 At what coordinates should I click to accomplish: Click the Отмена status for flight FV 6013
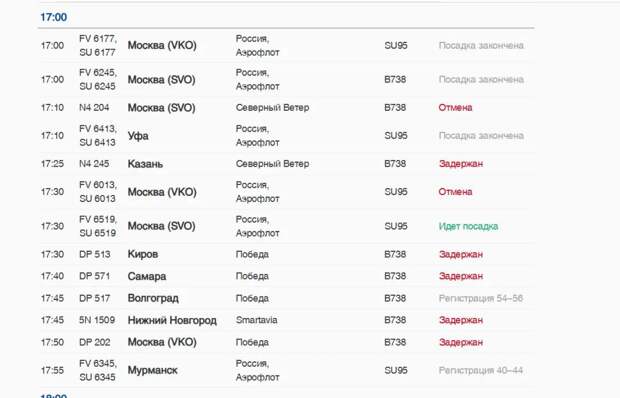point(455,192)
